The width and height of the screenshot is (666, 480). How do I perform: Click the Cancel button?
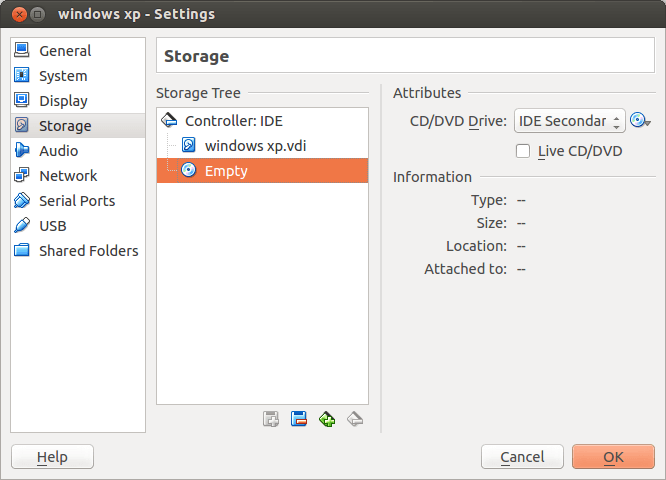pyautogui.click(x=522, y=457)
